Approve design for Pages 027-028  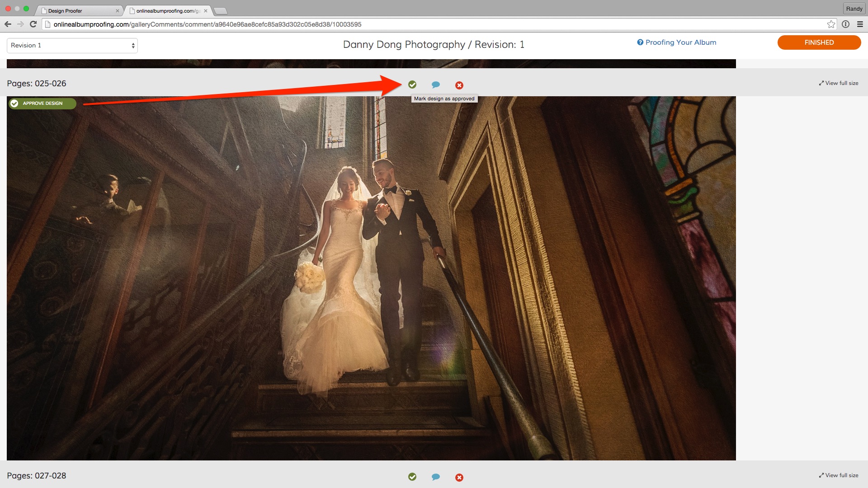pyautogui.click(x=412, y=477)
